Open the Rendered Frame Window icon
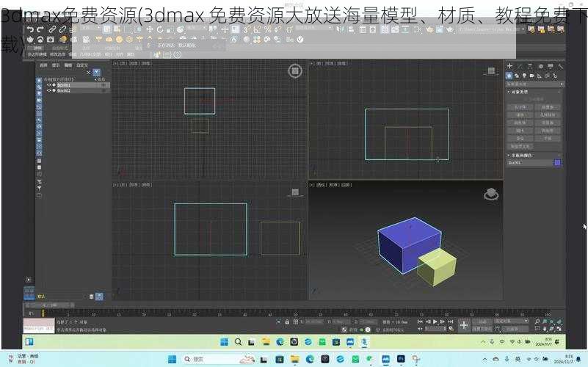Image resolution: width=588 pixels, height=367 pixels. click(440, 29)
